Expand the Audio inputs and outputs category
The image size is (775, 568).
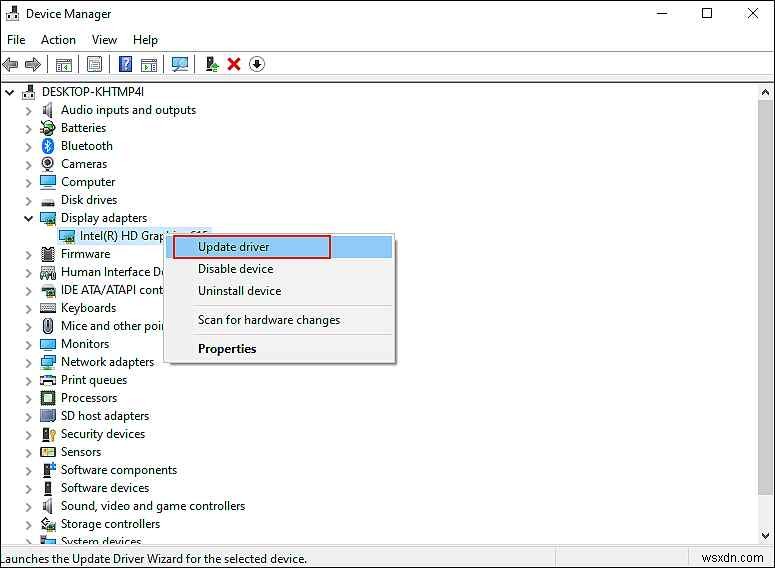tap(29, 111)
